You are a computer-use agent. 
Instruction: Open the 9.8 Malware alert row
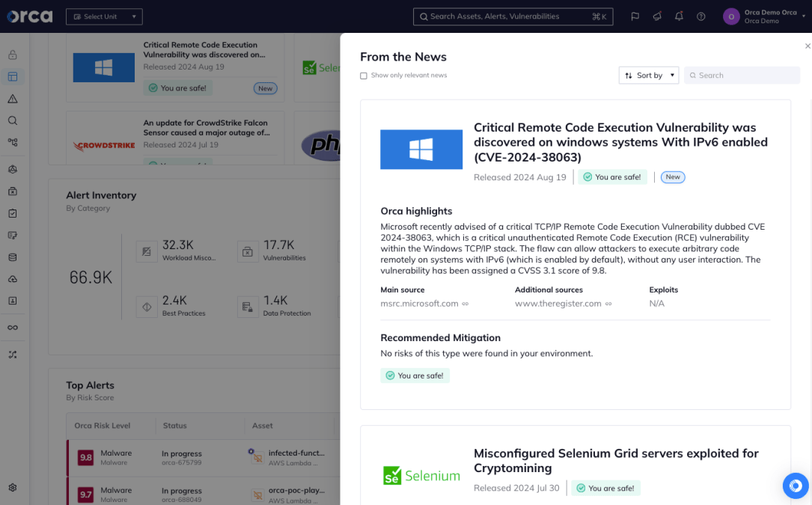[x=204, y=458]
